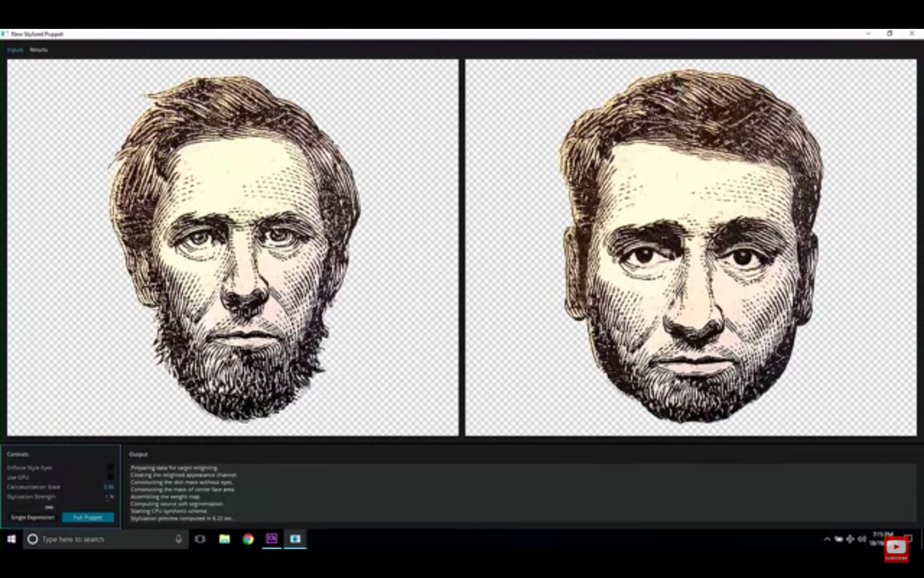Open Google Chrome from the taskbar
The height and width of the screenshot is (578, 924).
pyautogui.click(x=248, y=539)
